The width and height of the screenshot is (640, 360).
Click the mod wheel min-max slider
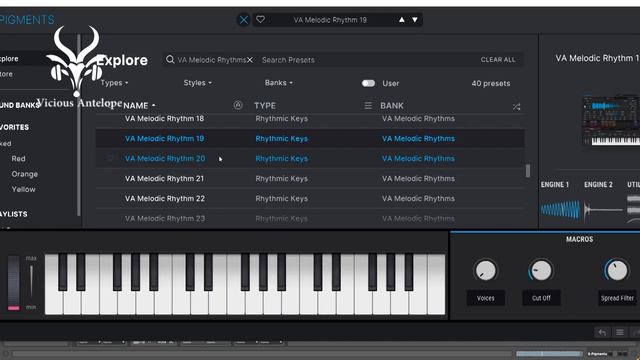tap(31, 282)
